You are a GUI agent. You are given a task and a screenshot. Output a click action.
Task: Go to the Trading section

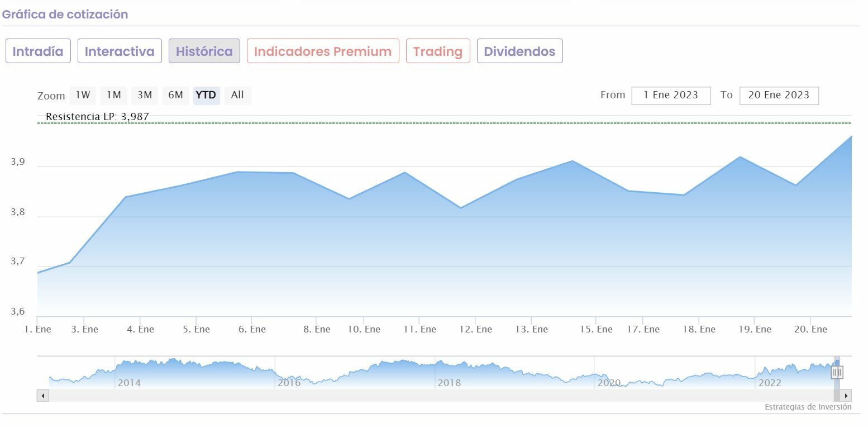(x=438, y=51)
